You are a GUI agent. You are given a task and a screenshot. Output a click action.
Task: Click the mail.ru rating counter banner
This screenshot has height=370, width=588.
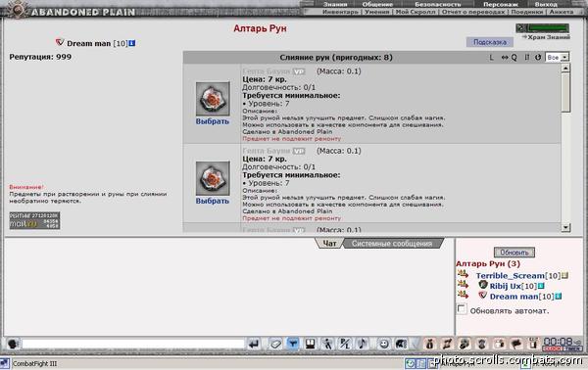click(34, 220)
